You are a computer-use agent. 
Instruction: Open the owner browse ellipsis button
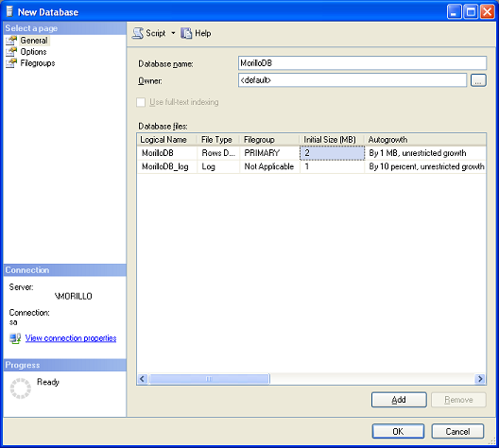[478, 80]
